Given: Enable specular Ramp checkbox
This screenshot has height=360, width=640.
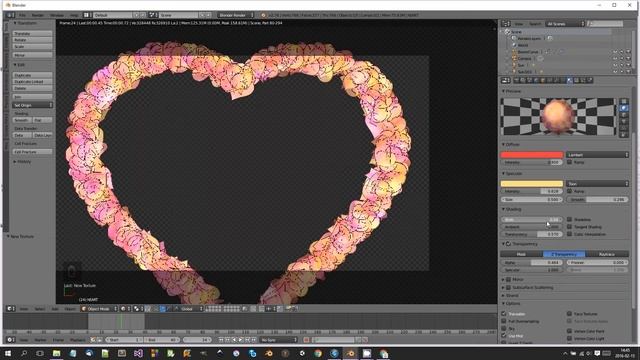Looking at the screenshot, I should point(569,191).
